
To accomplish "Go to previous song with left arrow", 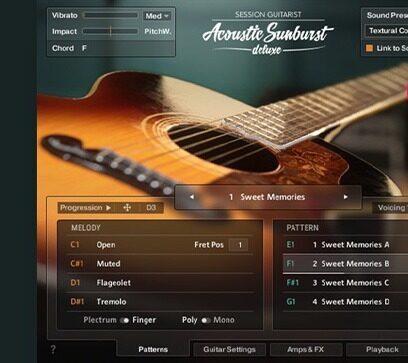I will click(192, 197).
